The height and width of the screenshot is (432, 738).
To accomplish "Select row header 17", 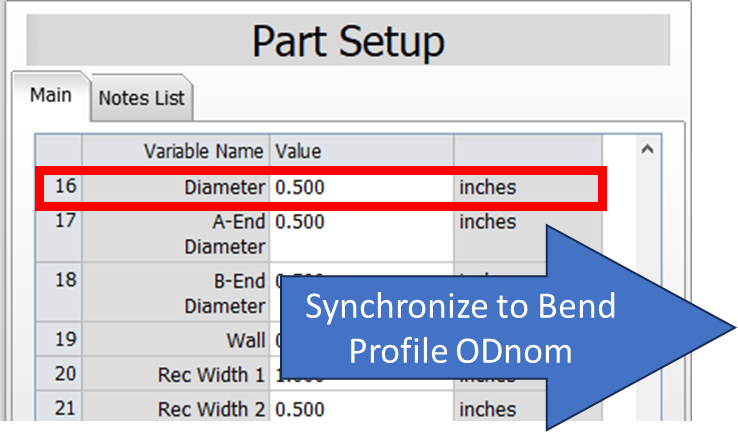I will (59, 234).
